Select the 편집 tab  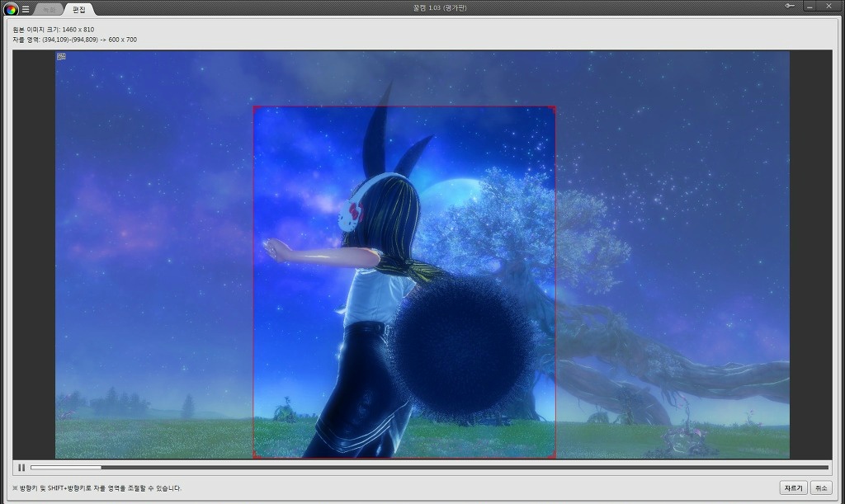point(78,9)
